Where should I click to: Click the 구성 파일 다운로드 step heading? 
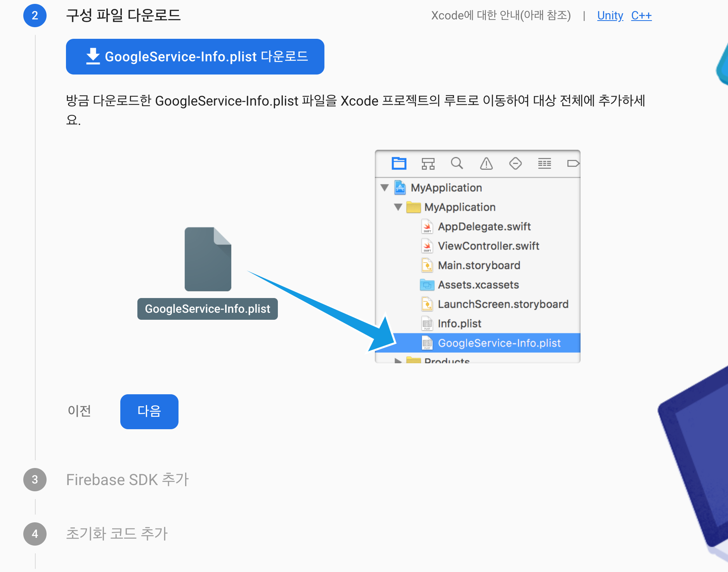(123, 16)
